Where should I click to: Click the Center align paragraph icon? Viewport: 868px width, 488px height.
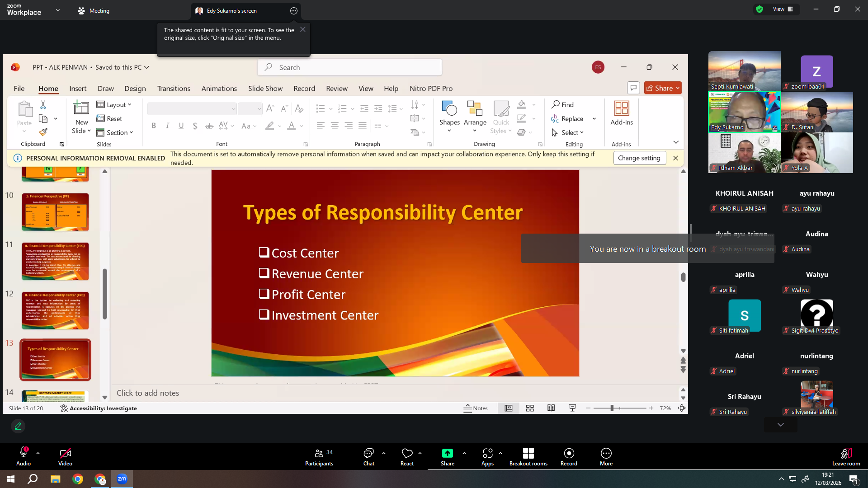coord(335,126)
